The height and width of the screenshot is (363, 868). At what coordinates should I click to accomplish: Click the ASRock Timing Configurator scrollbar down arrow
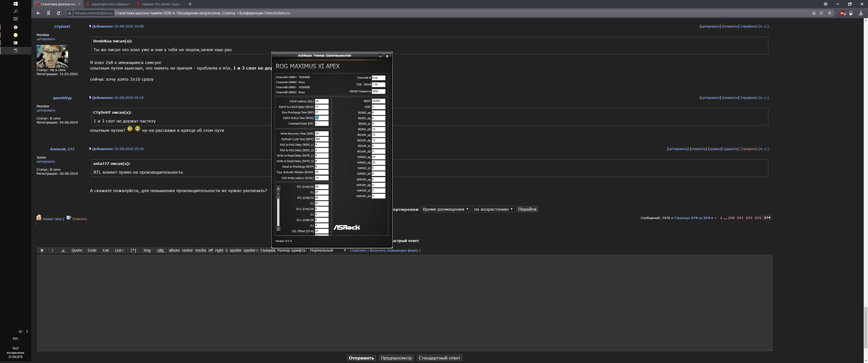(278, 229)
